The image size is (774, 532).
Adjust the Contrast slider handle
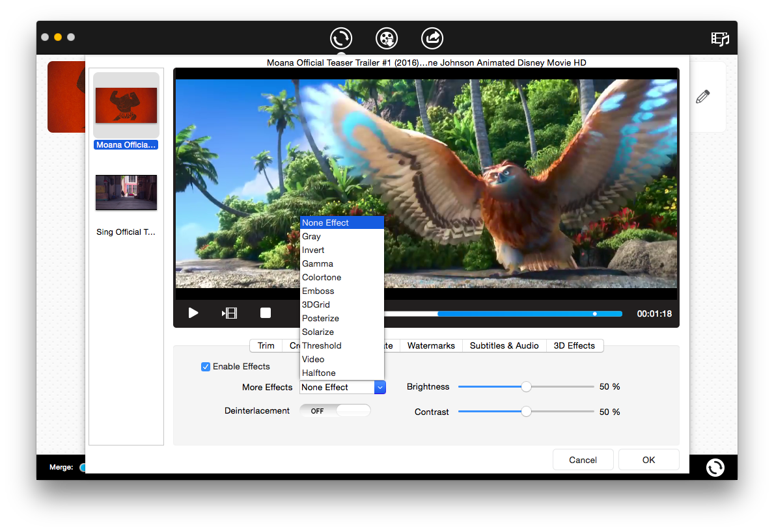[x=526, y=412]
